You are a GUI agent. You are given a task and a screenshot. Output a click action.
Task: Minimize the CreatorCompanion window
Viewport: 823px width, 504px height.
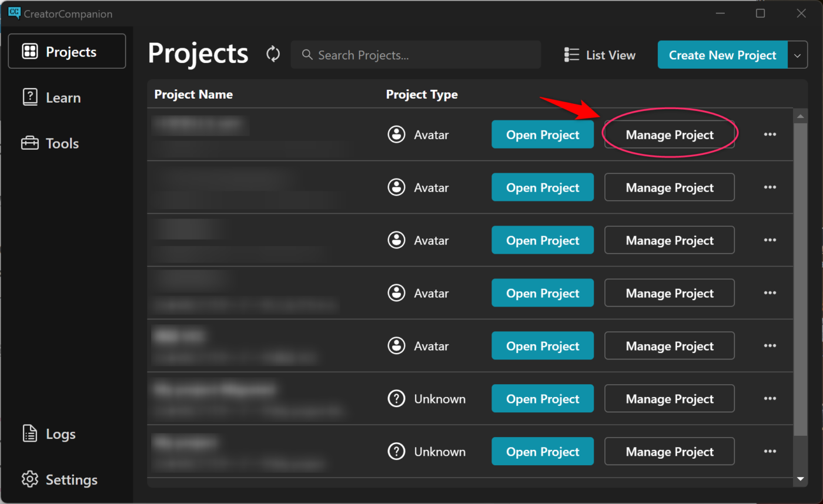coord(720,13)
